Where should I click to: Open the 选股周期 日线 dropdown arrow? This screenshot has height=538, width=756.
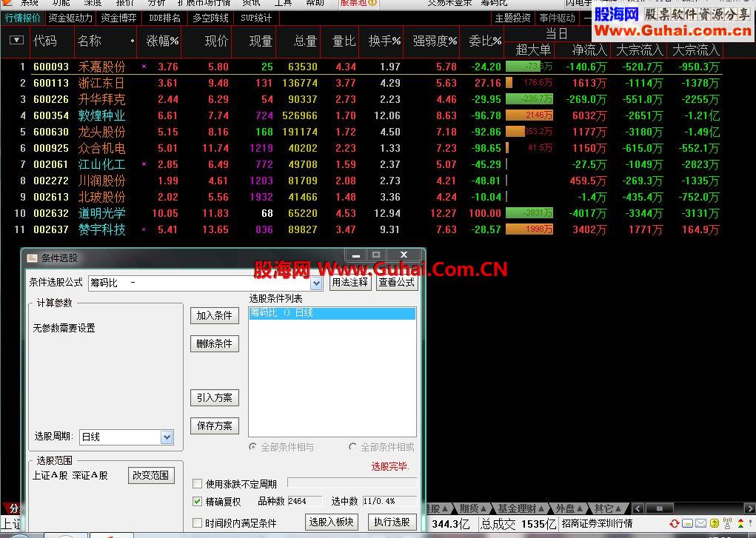[167, 437]
